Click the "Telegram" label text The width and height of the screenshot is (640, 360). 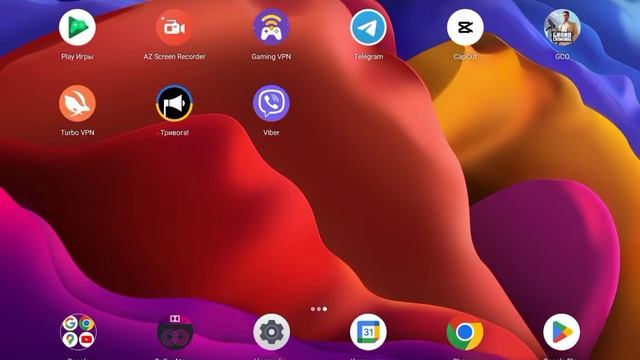coord(369,57)
